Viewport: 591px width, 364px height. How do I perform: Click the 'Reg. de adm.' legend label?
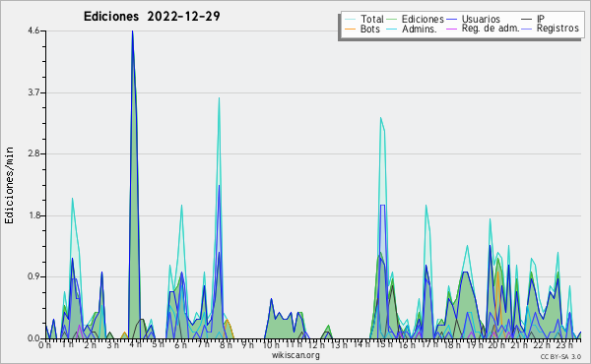(x=491, y=29)
